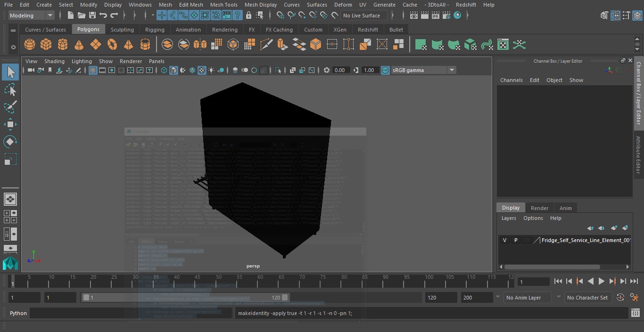
Task: Click the Multi-Cut knife shelf icon
Action: pos(266,45)
